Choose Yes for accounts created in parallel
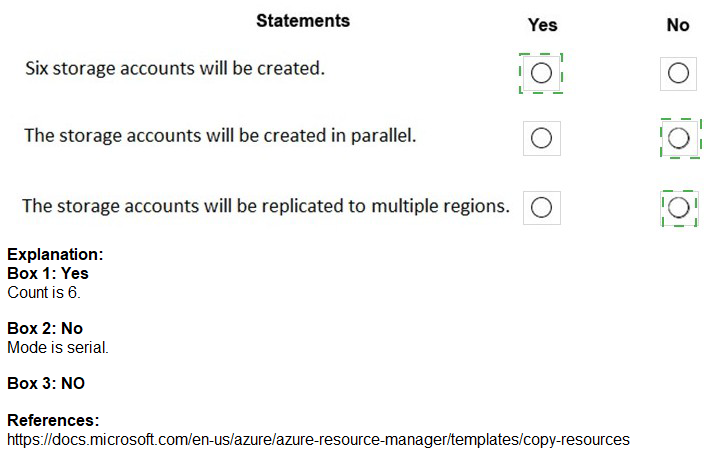 point(541,138)
